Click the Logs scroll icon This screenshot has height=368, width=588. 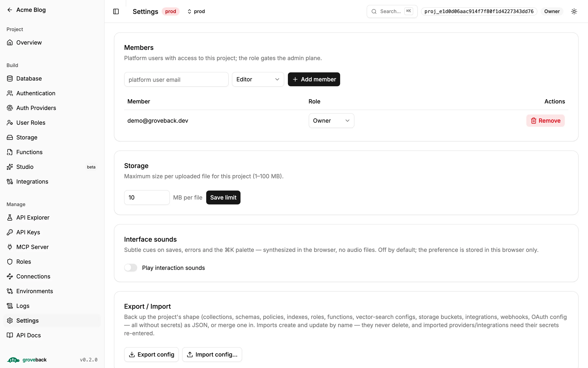tap(10, 306)
